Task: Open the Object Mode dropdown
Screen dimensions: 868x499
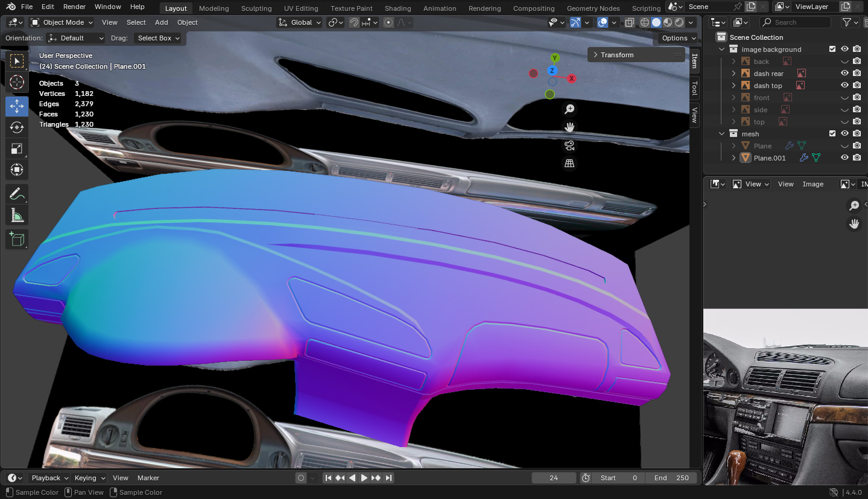Action: [62, 22]
